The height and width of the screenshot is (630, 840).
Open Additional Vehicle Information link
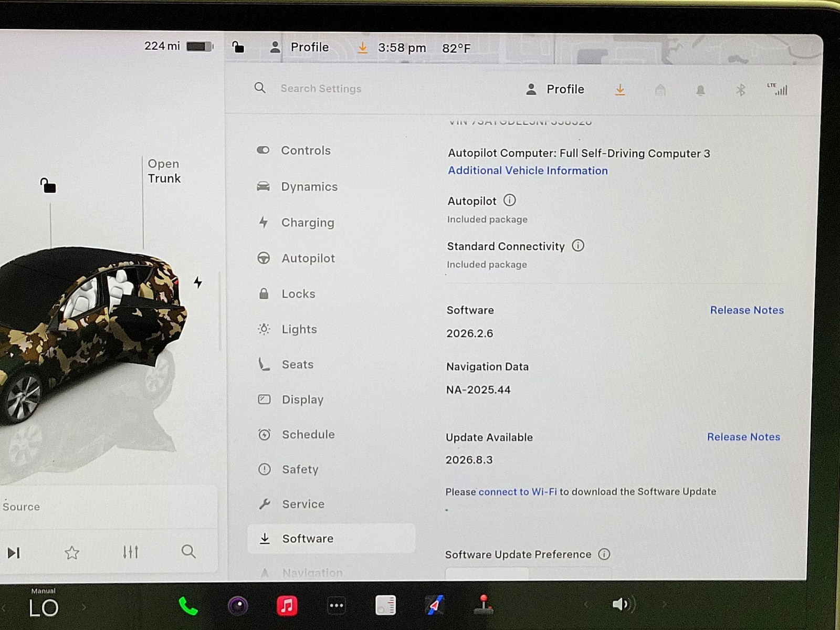(x=528, y=171)
